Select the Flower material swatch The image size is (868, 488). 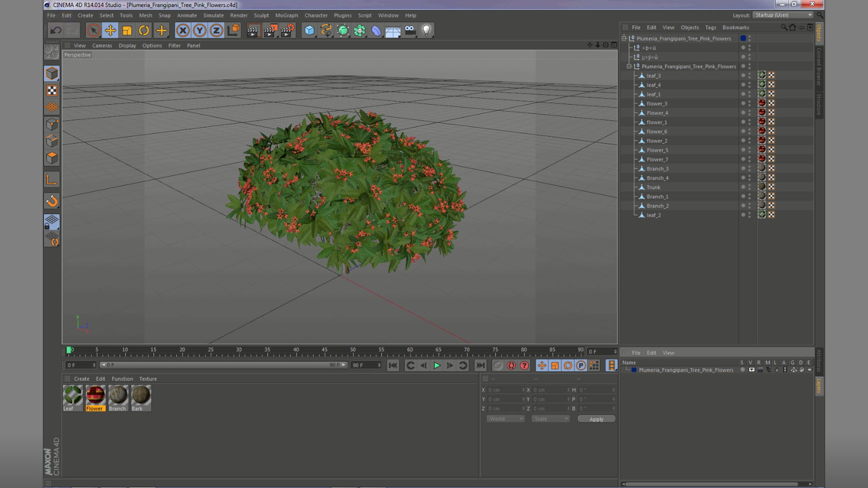click(95, 396)
